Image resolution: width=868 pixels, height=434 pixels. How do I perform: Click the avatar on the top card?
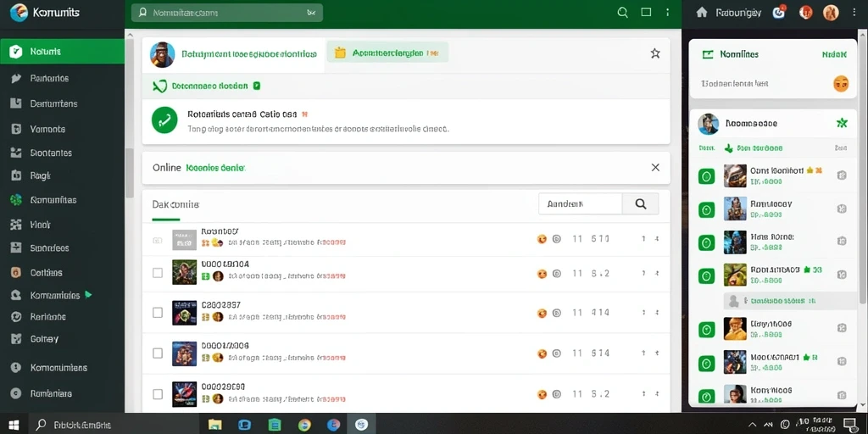pyautogui.click(x=162, y=54)
